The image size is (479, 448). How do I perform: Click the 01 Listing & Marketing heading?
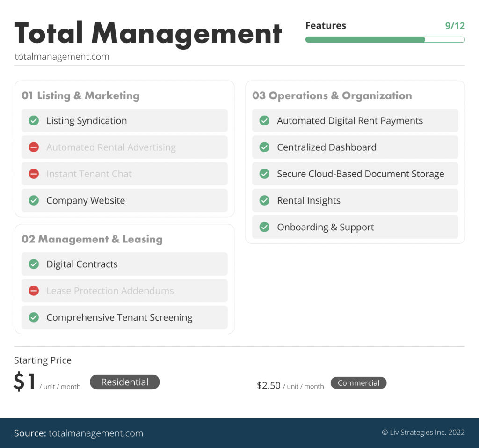80,95
